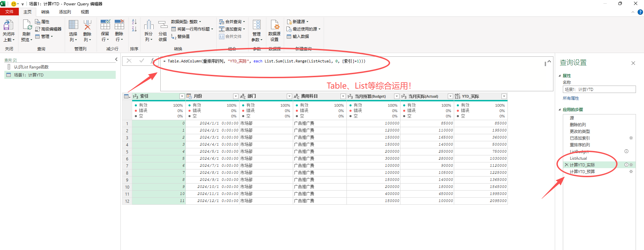This screenshot has width=644, height=250.
Task: Collapse the queries pane arrow
Action: pyautogui.click(x=116, y=59)
